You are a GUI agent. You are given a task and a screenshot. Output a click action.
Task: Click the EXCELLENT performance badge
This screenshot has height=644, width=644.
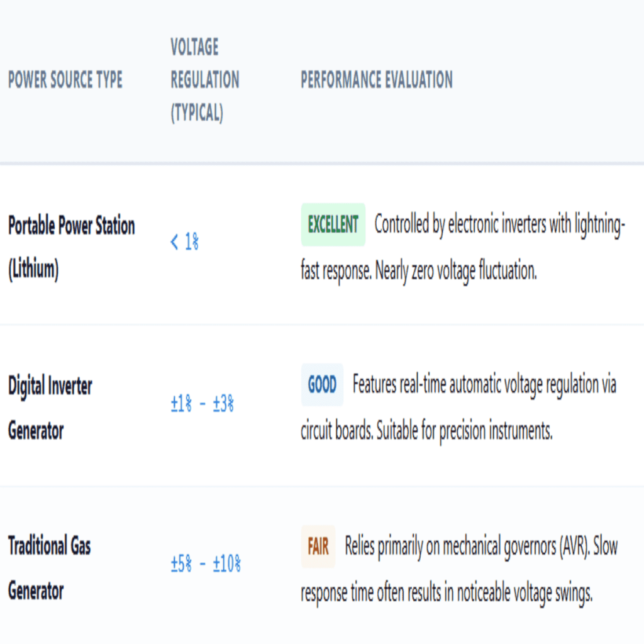pyautogui.click(x=333, y=225)
